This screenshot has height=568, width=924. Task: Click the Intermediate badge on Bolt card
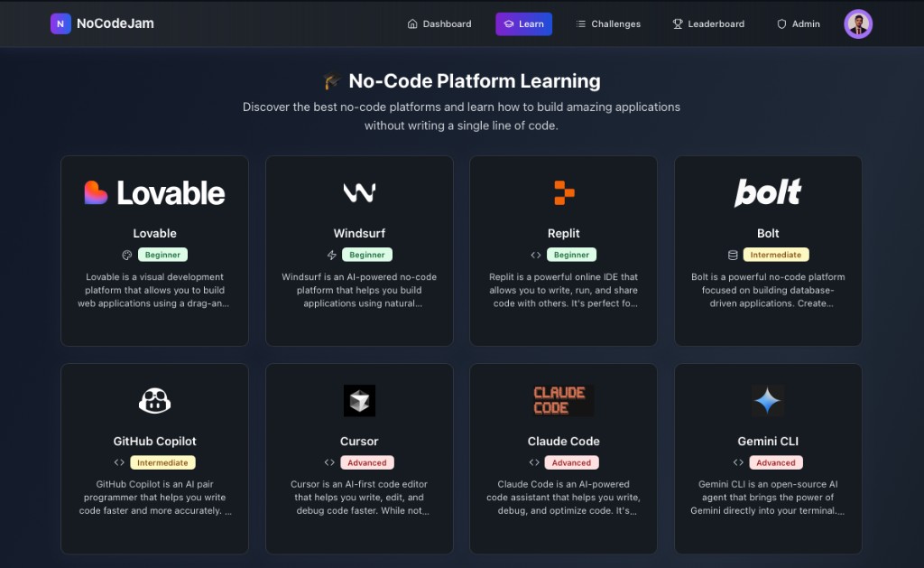tap(776, 256)
